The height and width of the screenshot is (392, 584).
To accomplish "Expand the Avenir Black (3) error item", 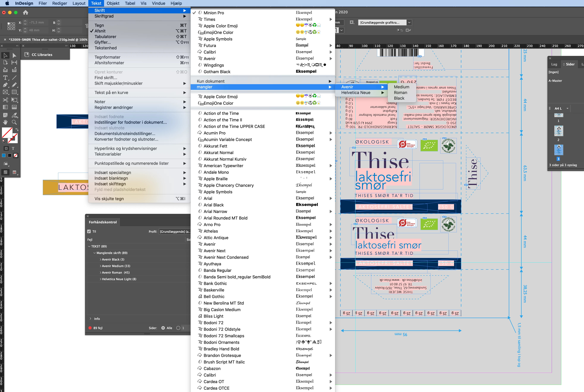I will click(101, 259).
